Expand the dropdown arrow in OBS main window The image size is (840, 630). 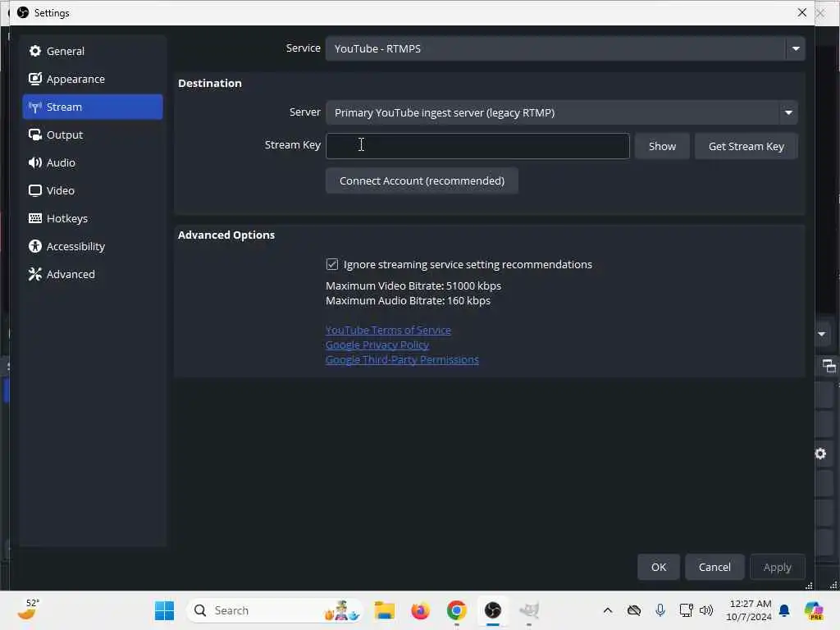822,334
